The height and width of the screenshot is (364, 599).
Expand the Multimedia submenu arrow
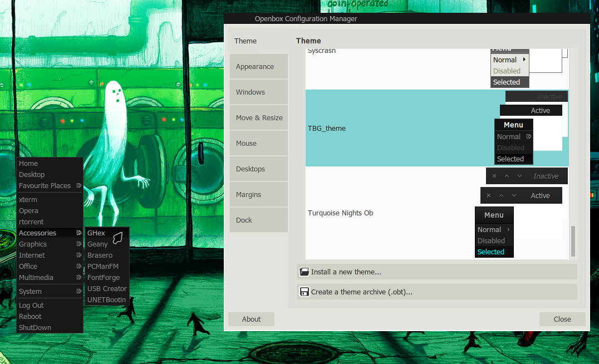(x=79, y=277)
